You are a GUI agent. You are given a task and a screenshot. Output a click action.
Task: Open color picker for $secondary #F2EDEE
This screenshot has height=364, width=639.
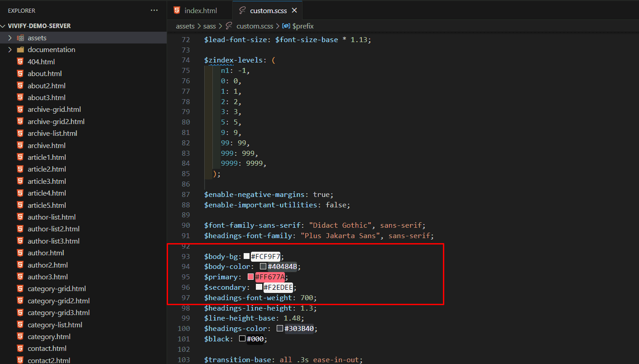point(259,287)
